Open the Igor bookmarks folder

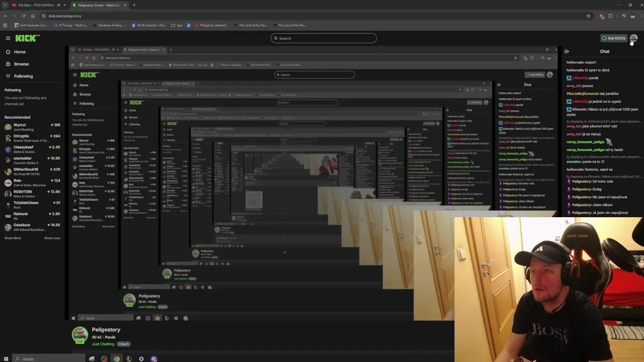click(177, 25)
